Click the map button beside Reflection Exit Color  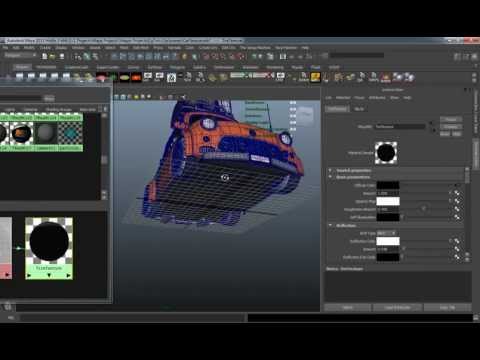(x=457, y=257)
